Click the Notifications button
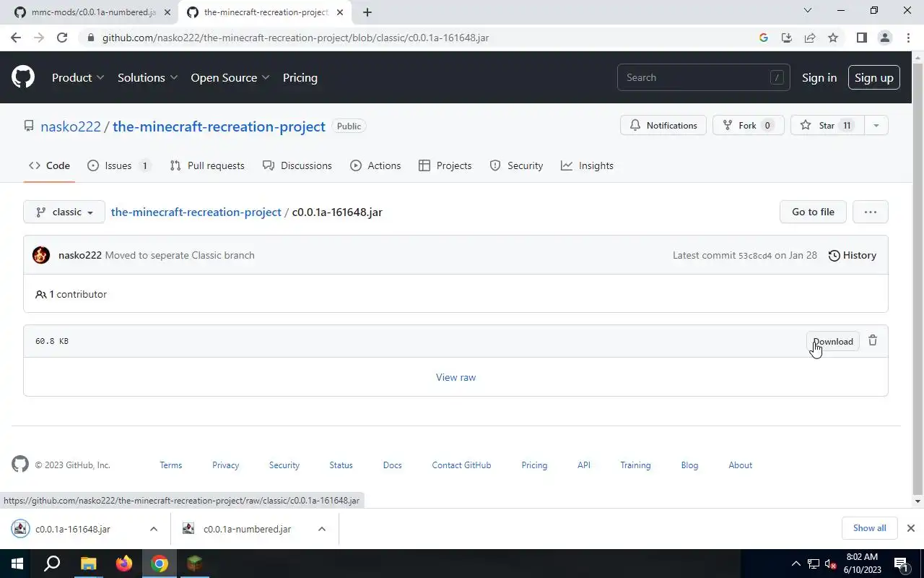Screen dimensions: 924x578 tap(663, 125)
